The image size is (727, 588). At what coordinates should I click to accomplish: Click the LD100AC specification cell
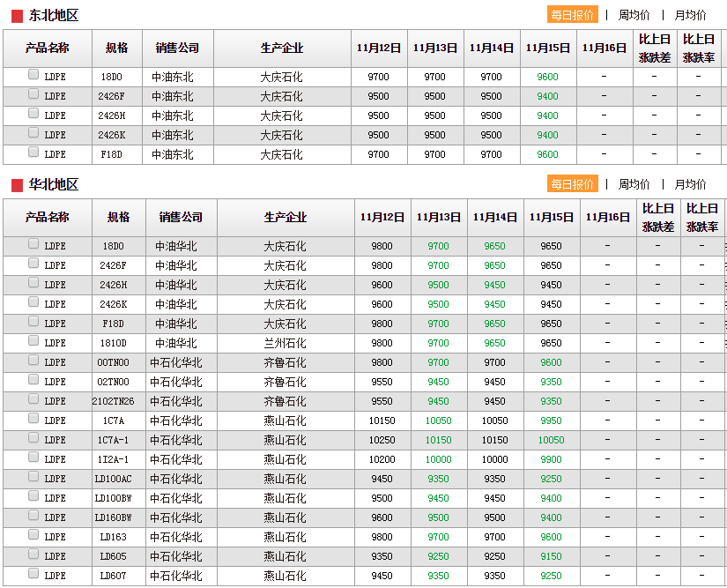[x=113, y=479]
